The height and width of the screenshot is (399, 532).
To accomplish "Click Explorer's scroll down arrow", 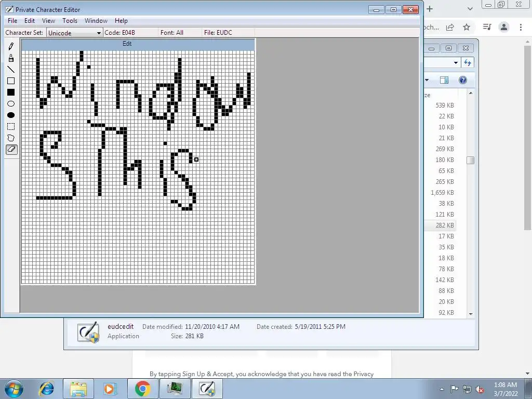I will (x=471, y=314).
